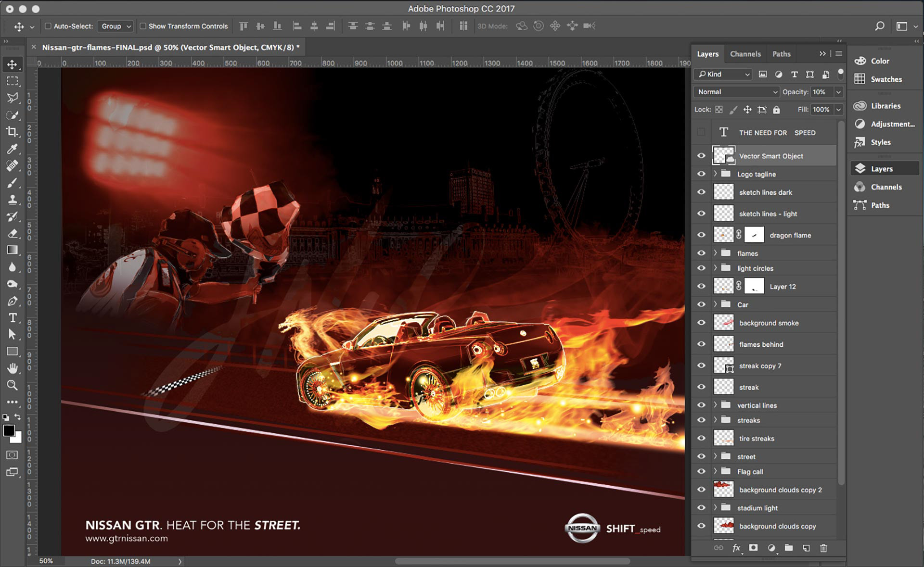Open the layer effects fx menu
This screenshot has width=924, height=567.
tap(736, 548)
